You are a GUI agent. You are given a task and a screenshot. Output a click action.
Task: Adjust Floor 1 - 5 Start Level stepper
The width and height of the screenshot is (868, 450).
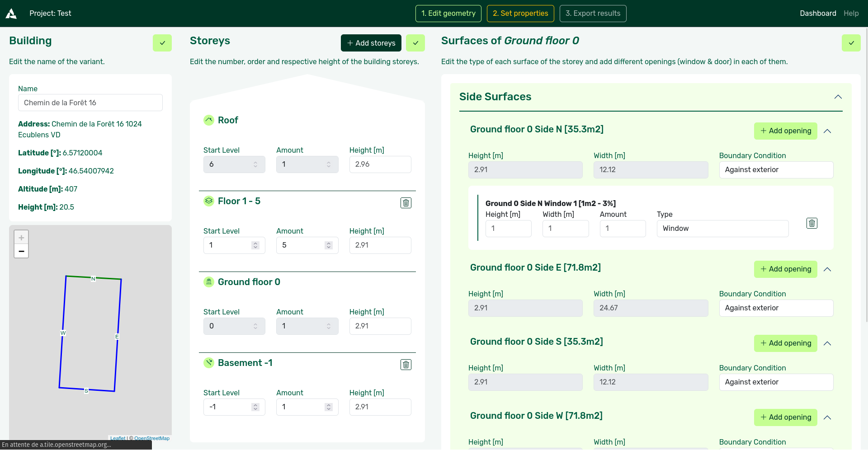255,245
